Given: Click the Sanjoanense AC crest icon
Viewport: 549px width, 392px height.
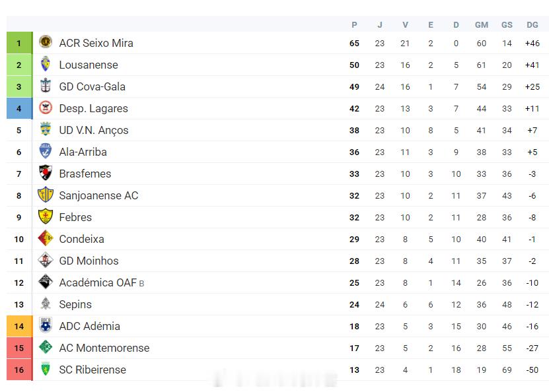Looking at the screenshot, I should (46, 195).
